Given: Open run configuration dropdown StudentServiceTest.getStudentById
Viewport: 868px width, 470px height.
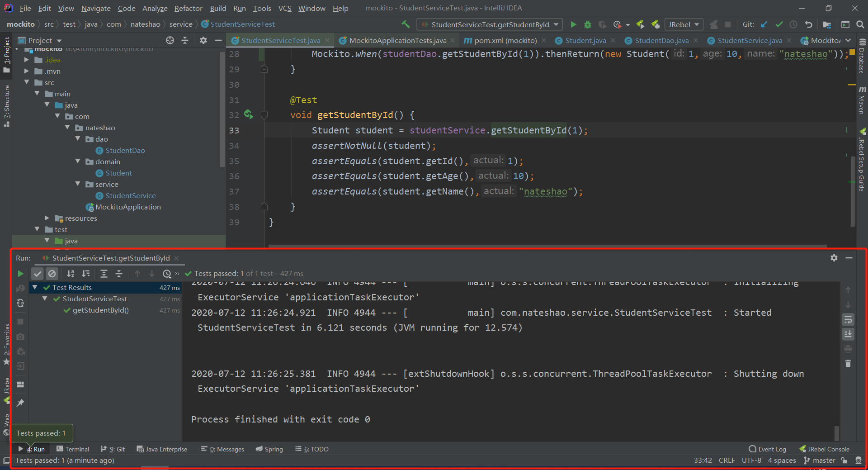Looking at the screenshot, I should (x=489, y=24).
